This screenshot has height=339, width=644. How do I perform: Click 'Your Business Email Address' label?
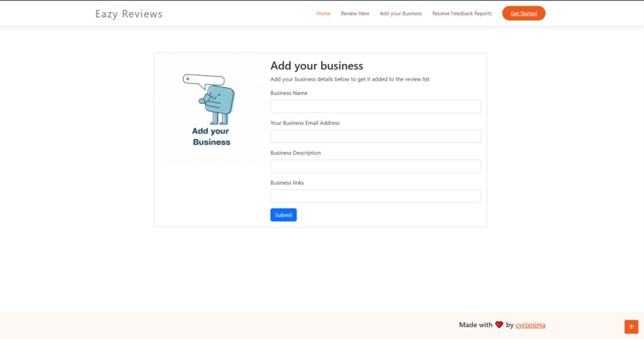(x=304, y=123)
